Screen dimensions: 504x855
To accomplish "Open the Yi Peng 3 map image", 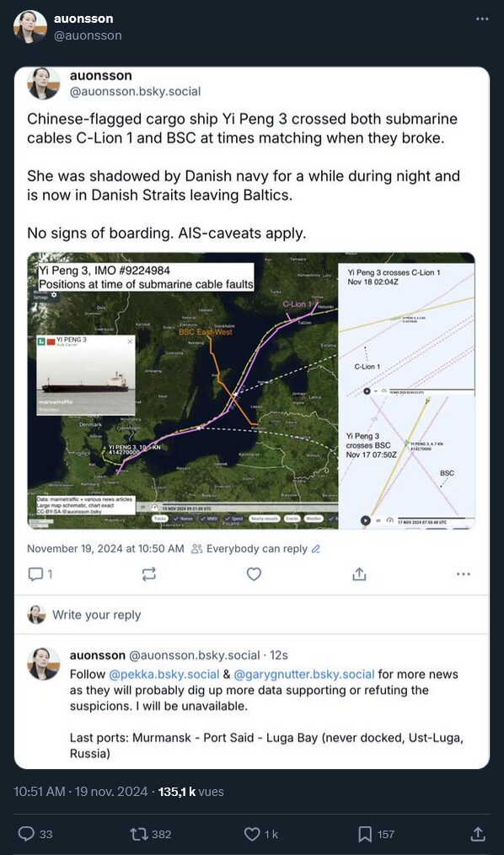I will [x=251, y=390].
